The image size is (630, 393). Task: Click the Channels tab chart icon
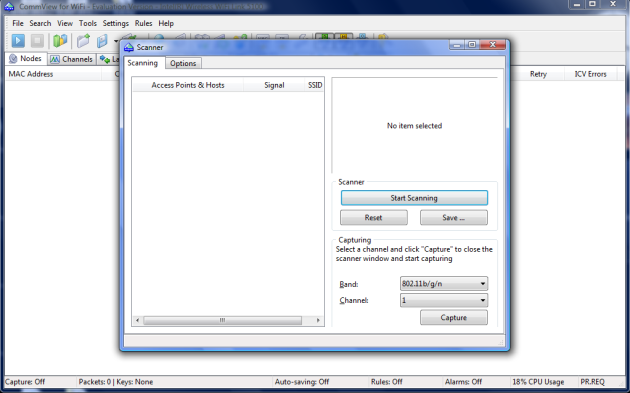pyautogui.click(x=55, y=59)
